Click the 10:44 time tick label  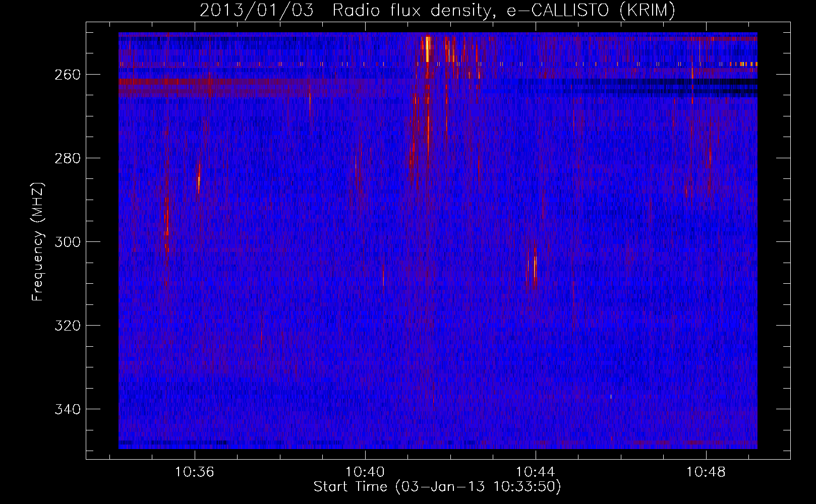pyautogui.click(x=536, y=472)
